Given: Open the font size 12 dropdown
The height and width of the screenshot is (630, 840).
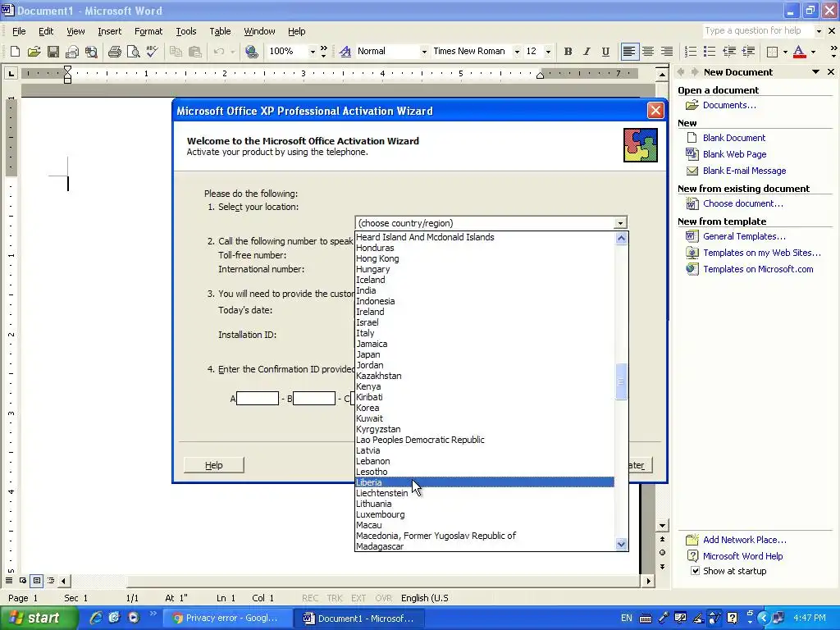Looking at the screenshot, I should pos(547,52).
